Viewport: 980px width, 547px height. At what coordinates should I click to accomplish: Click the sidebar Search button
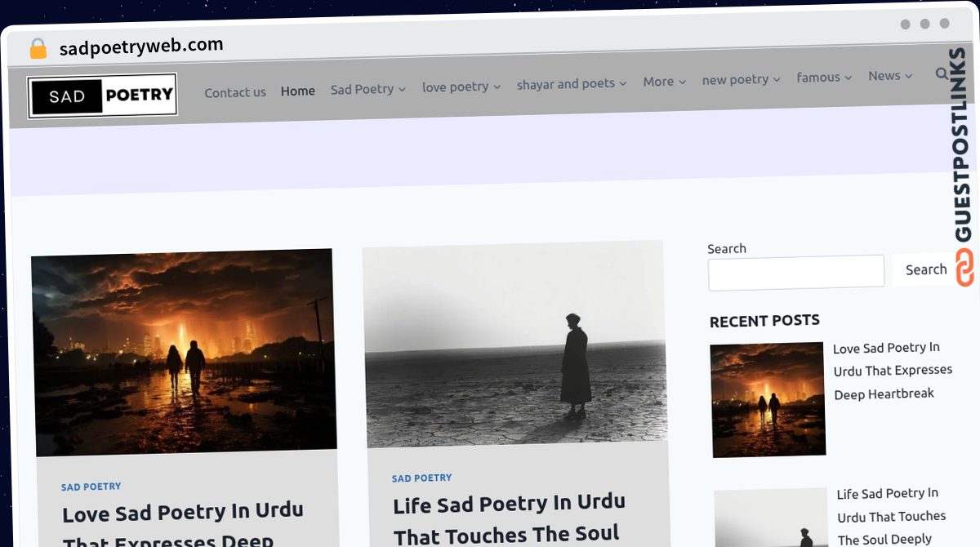pyautogui.click(x=926, y=269)
